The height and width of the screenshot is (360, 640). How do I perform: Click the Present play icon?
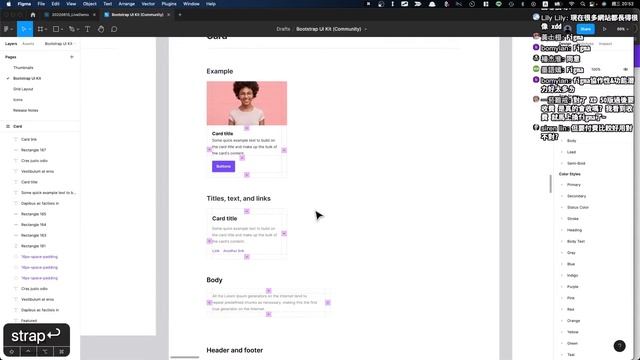tap(604, 29)
